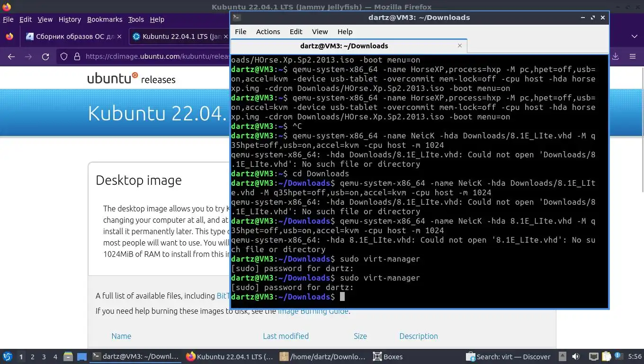644x364 pixels.
Task: Click show desktop blue icon in taskbar
Action: pyautogui.click(x=82, y=356)
